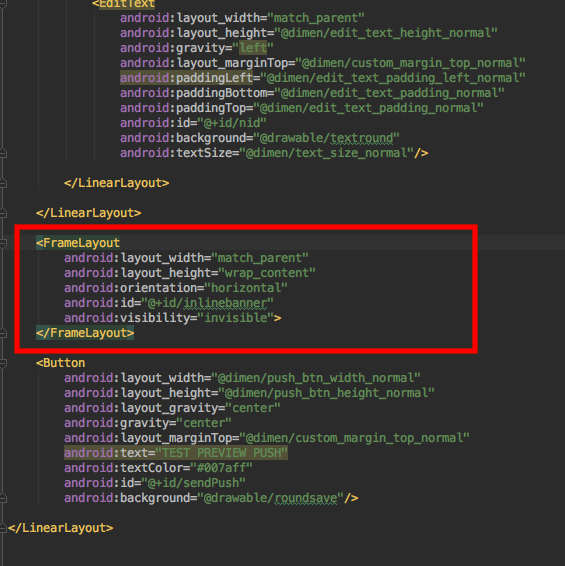
Task: Click the opening Button tag name
Action: (x=64, y=363)
